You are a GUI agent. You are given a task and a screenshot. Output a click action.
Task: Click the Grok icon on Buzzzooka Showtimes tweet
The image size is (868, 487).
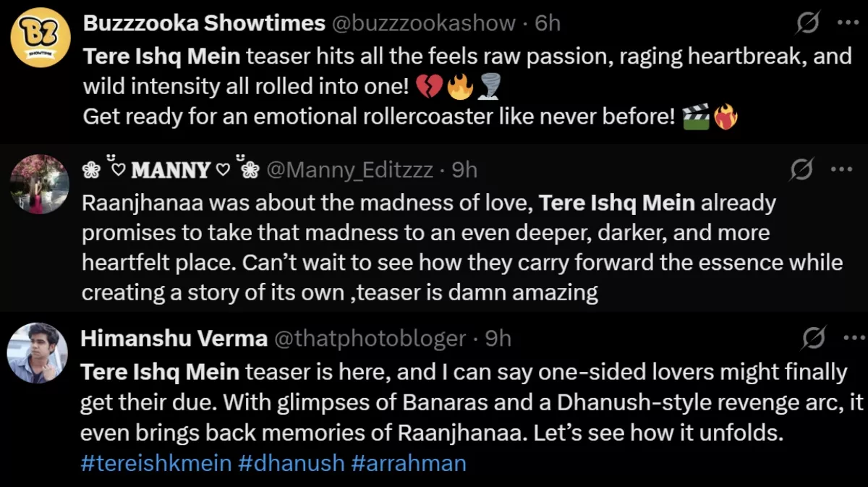tap(808, 24)
